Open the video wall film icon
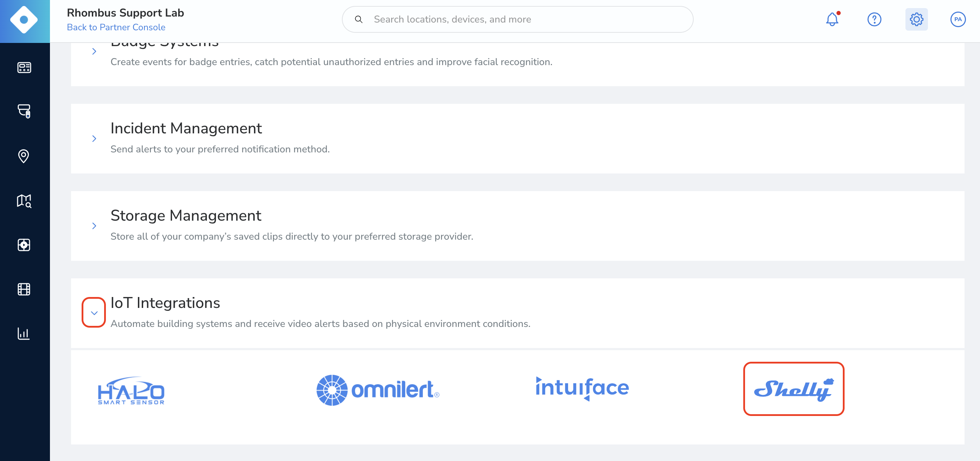 (x=24, y=289)
